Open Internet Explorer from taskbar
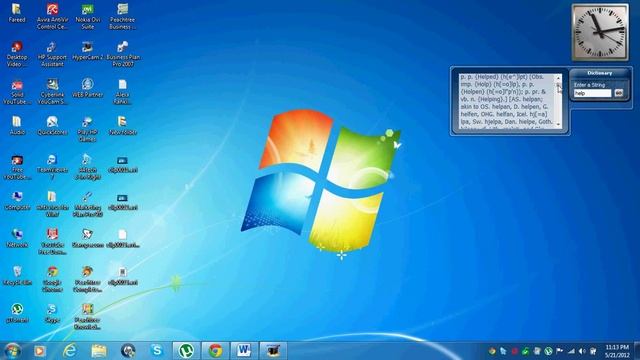This screenshot has height=360, width=640. (x=70, y=351)
